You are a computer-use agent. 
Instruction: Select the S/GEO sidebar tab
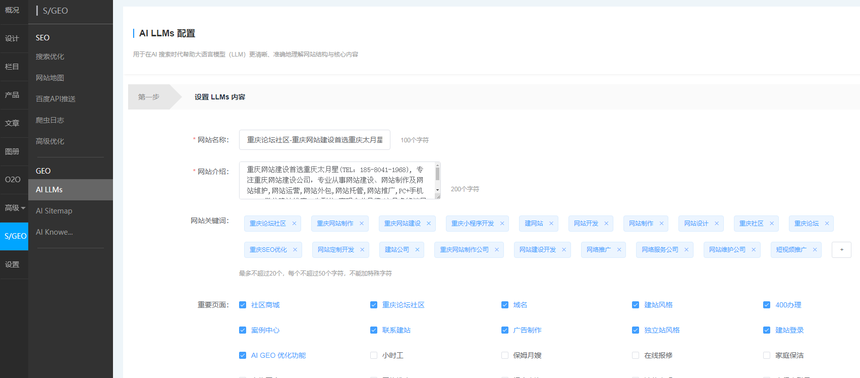click(14, 236)
